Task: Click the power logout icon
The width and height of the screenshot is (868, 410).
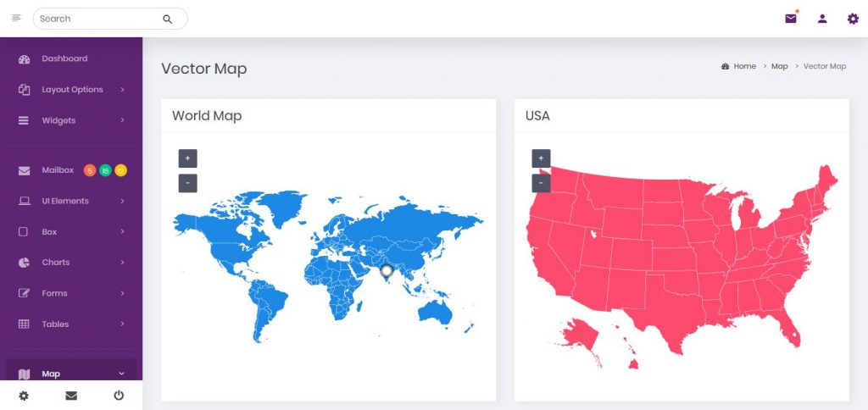Action: pyautogui.click(x=119, y=396)
